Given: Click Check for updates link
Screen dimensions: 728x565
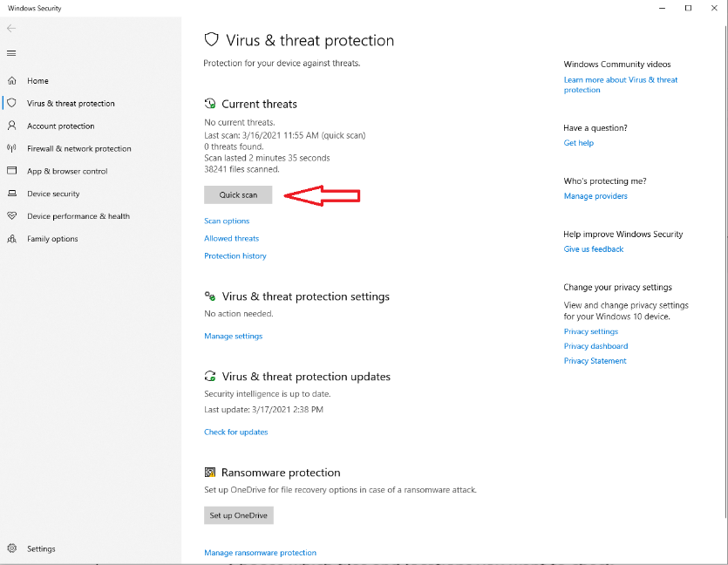Looking at the screenshot, I should [236, 432].
